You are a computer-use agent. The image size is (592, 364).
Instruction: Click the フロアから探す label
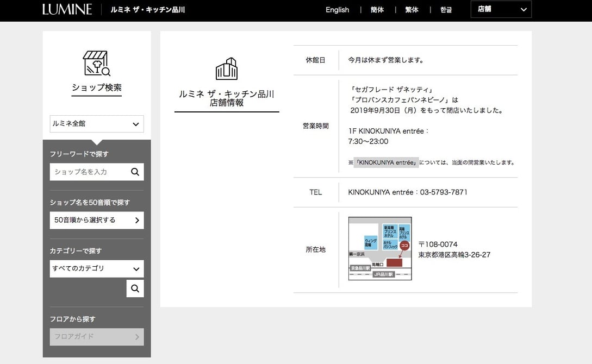coord(73,319)
